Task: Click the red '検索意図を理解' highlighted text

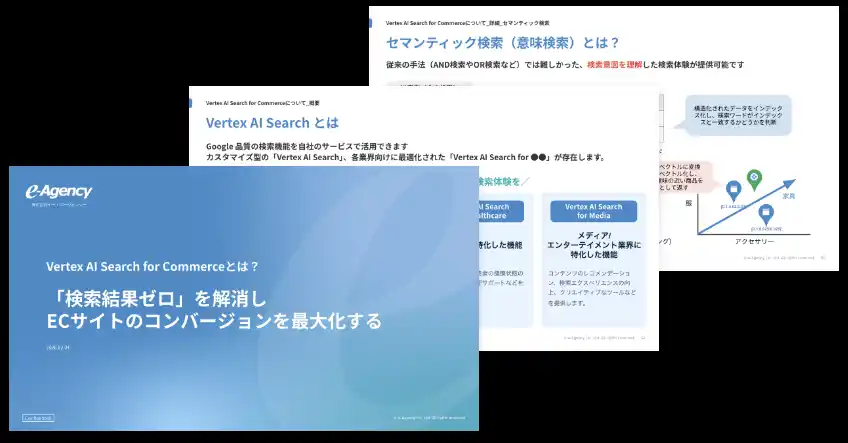Action: pyautogui.click(x=614, y=64)
